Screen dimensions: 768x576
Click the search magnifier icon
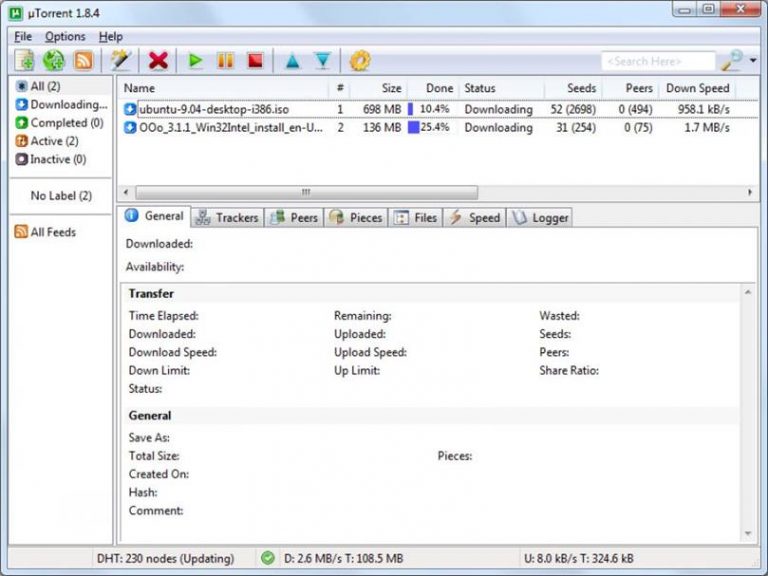731,61
